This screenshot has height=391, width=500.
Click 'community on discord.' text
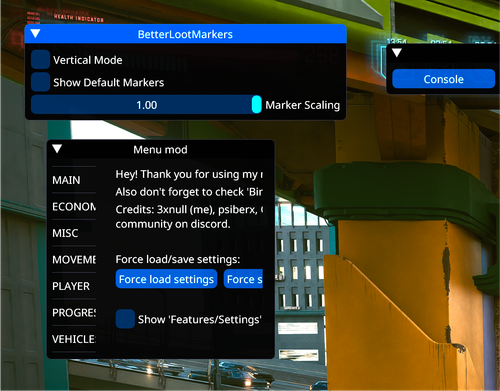click(173, 224)
